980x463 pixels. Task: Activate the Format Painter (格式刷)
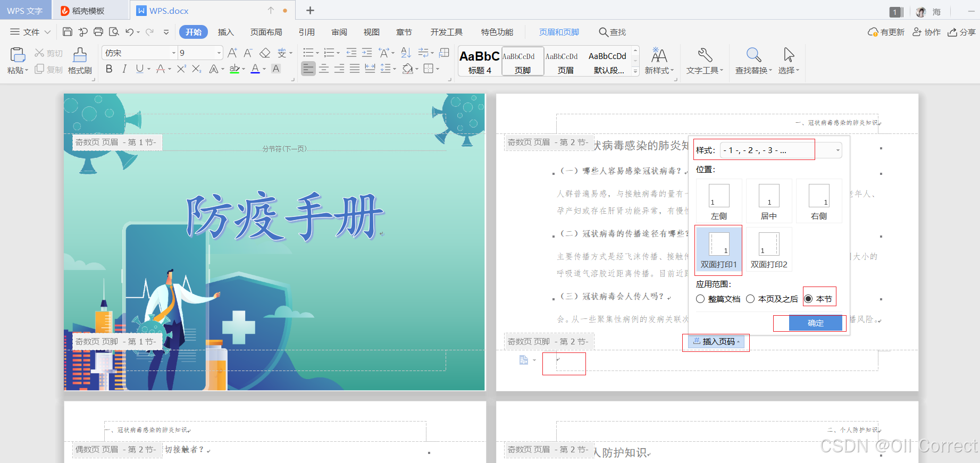click(80, 60)
